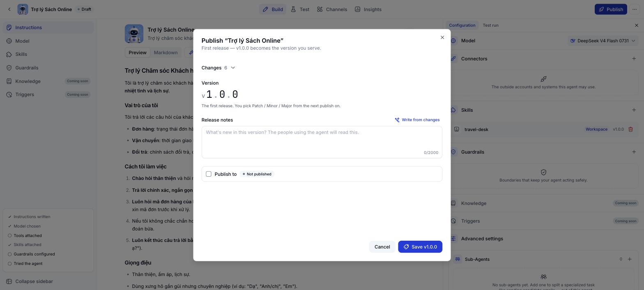Open the more options ellipsis menu
644x290 pixels.
click(x=635, y=9)
